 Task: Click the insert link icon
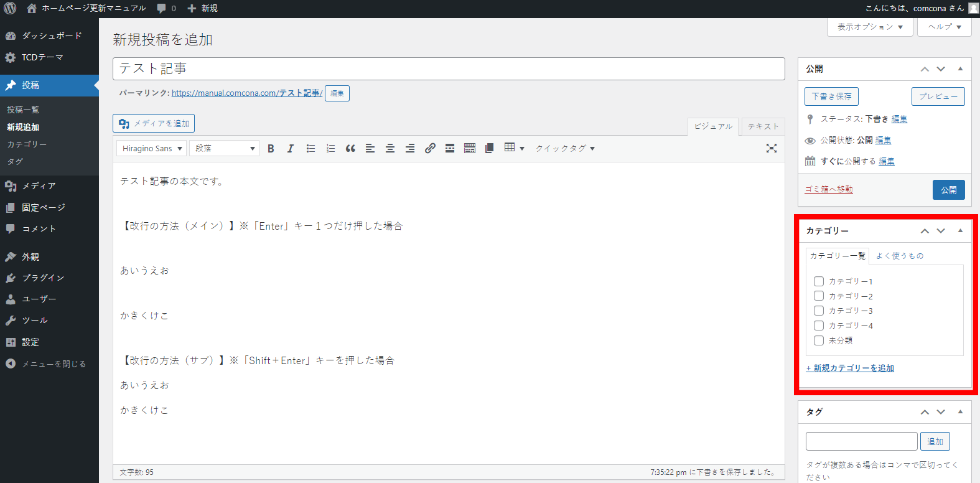pos(430,149)
